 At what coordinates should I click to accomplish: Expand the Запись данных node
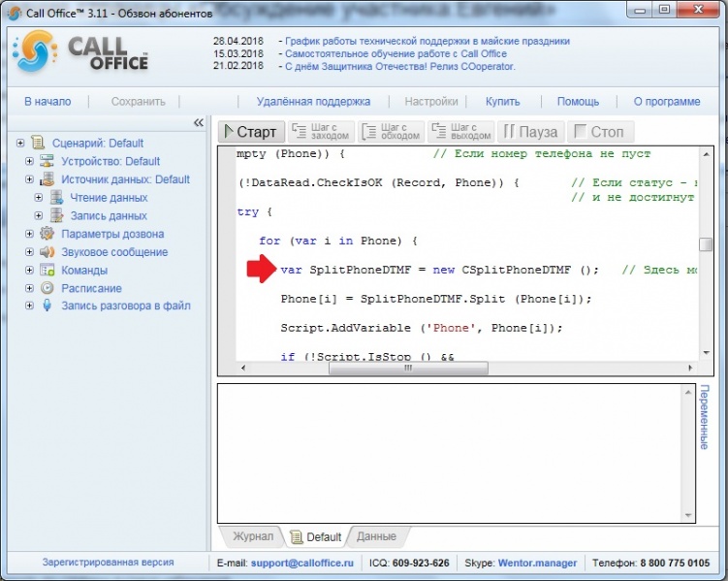[x=39, y=215]
